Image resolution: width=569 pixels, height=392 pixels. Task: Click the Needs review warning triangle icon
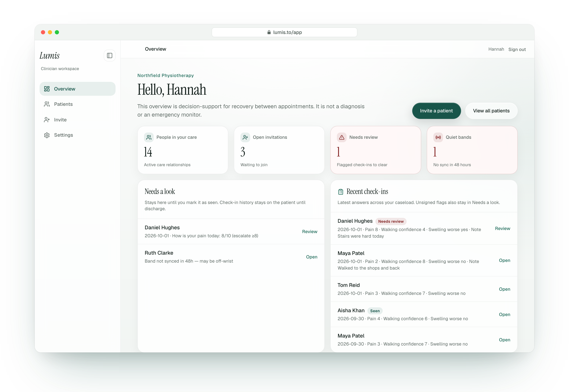pos(342,137)
